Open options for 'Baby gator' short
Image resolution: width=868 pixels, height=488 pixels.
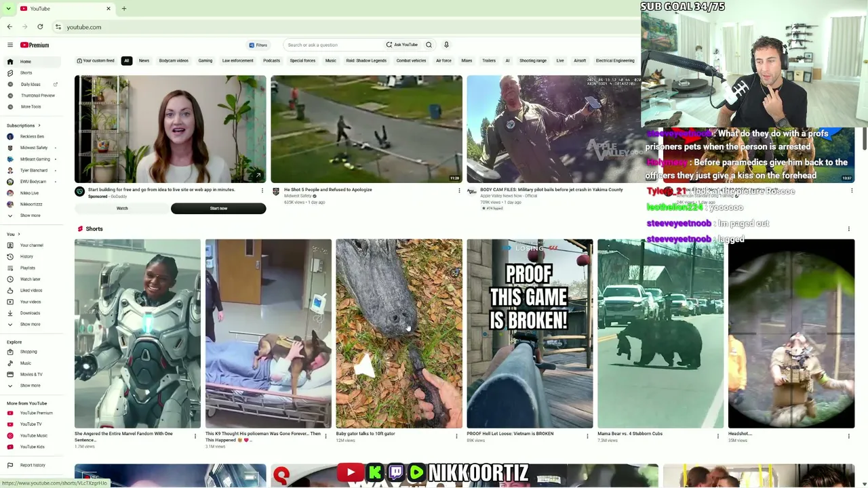coord(456,436)
